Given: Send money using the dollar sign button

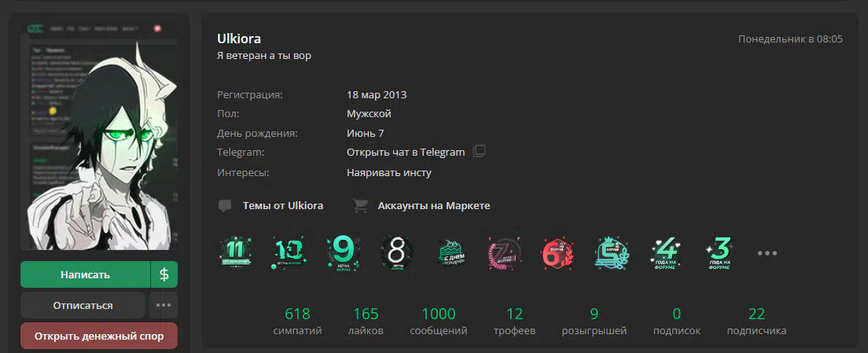Looking at the screenshot, I should (x=164, y=274).
